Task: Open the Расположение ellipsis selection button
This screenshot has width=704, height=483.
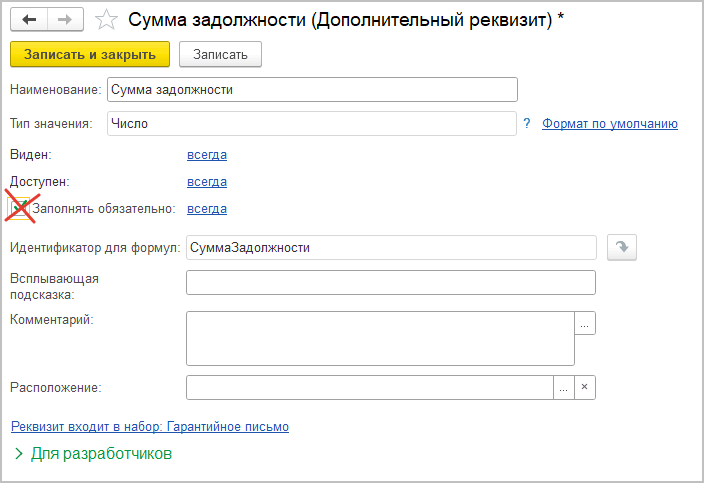Action: click(x=565, y=387)
